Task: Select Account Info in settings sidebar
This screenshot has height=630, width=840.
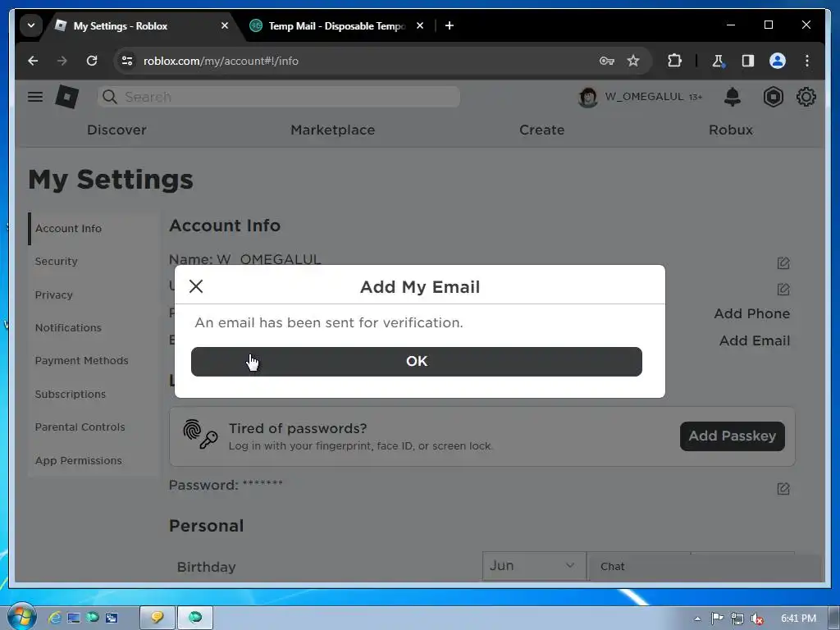Action: [x=68, y=228]
